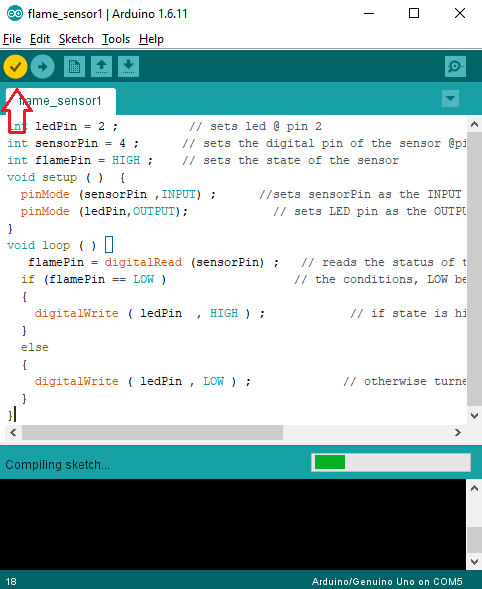Click the editor's vertical scroll down arrow

pyautogui.click(x=474, y=416)
